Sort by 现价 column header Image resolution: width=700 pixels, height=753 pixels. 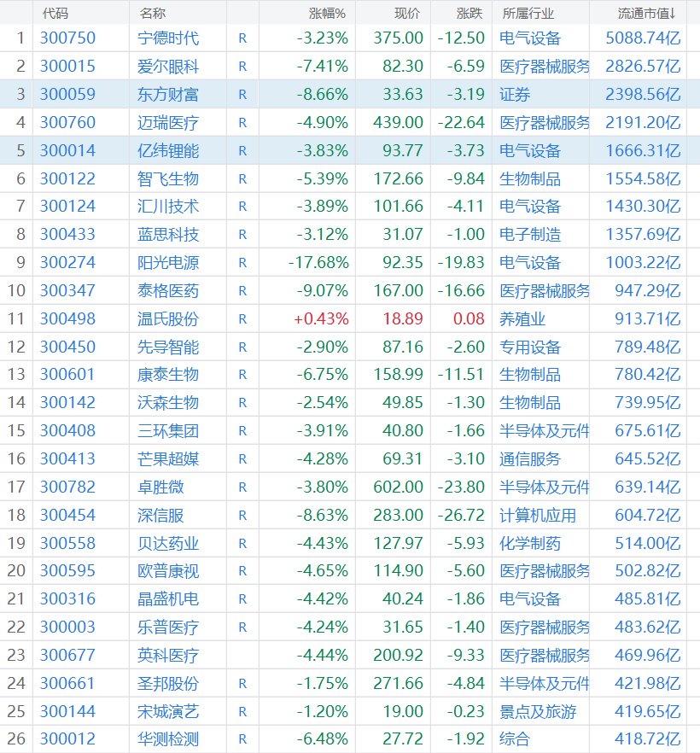(x=407, y=14)
